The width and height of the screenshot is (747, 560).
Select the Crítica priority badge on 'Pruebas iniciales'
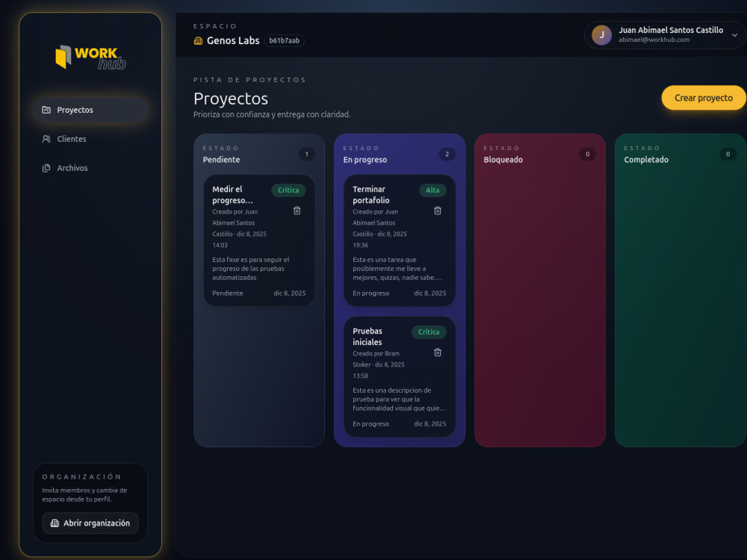click(429, 332)
